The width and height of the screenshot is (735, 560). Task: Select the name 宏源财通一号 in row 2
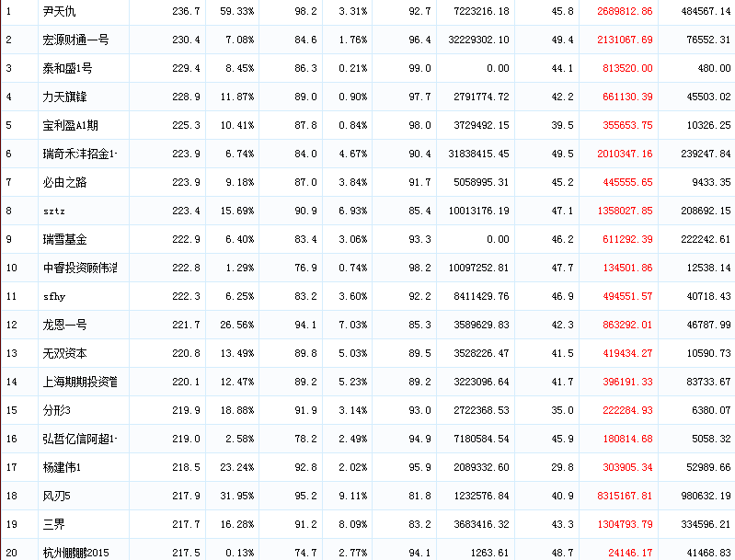(x=75, y=40)
